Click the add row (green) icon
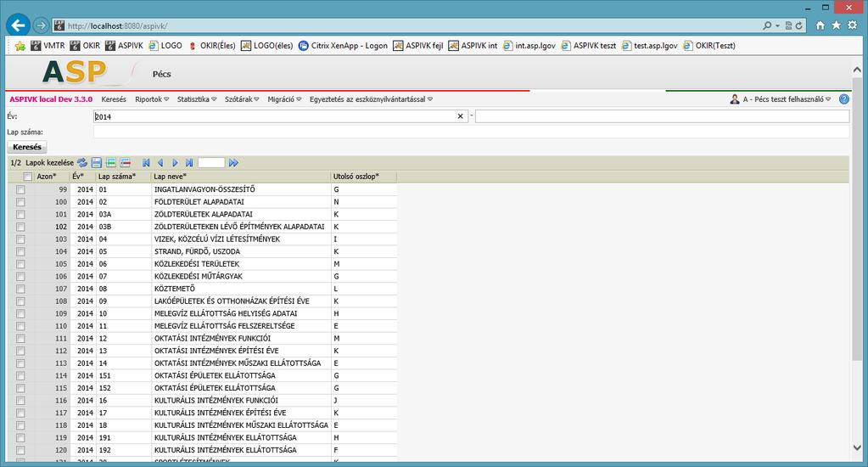 110,163
